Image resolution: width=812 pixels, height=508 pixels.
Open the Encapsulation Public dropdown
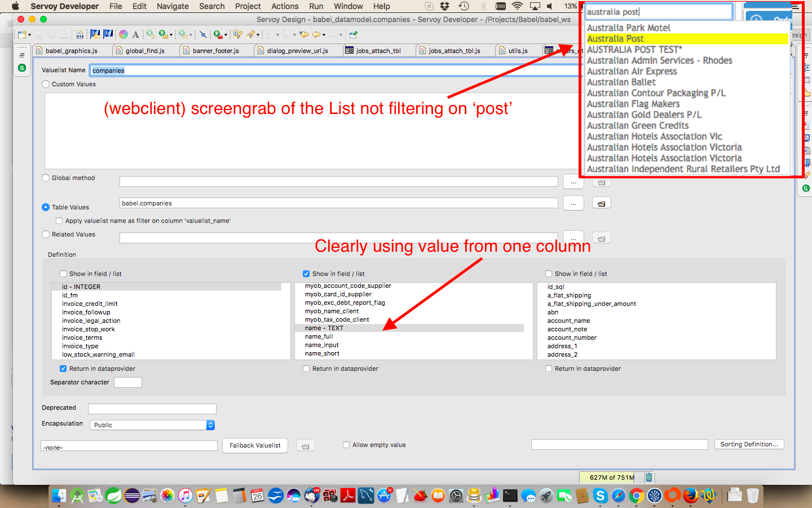[152, 425]
